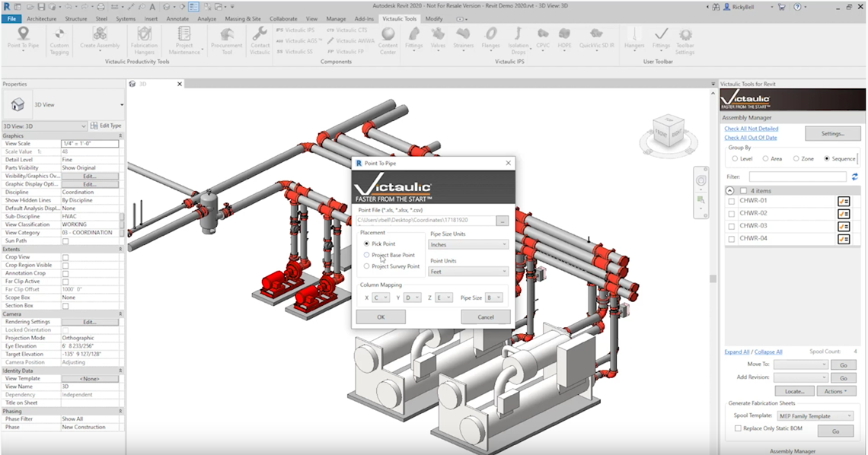The image size is (868, 455).
Task: Click the ViewCube in the 3D view
Action: pyautogui.click(x=669, y=132)
